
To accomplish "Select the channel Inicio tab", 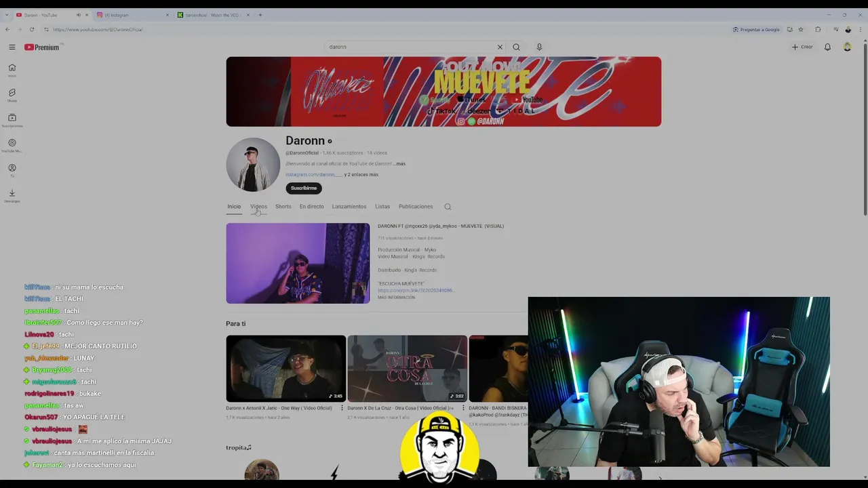I will pos(233,207).
